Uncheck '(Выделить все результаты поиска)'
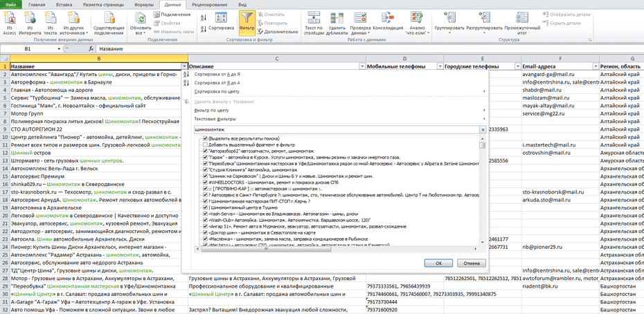The image size is (644, 314). click(x=206, y=138)
